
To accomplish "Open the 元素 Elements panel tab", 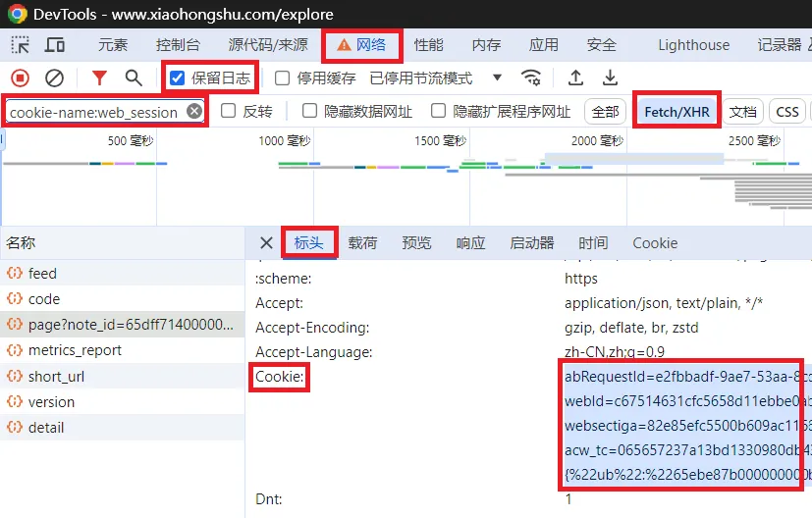I will pos(113,45).
